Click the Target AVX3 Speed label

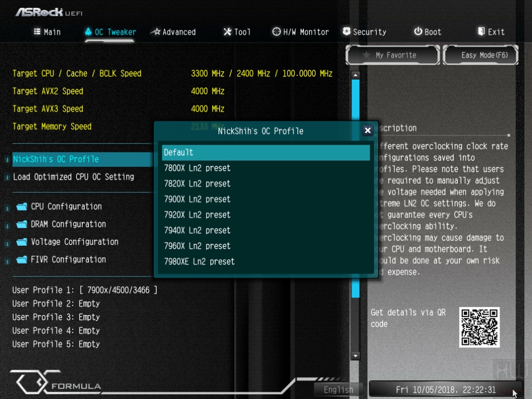pyautogui.click(x=48, y=109)
